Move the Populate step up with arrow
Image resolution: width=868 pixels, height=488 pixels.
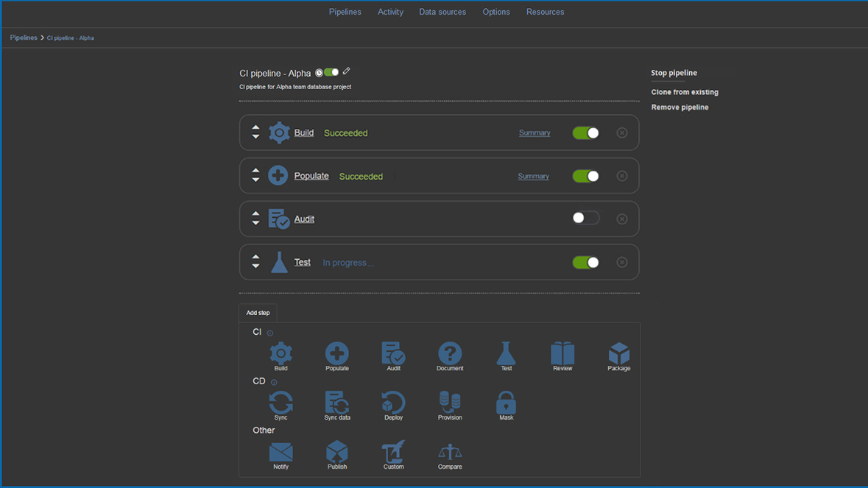pos(255,171)
